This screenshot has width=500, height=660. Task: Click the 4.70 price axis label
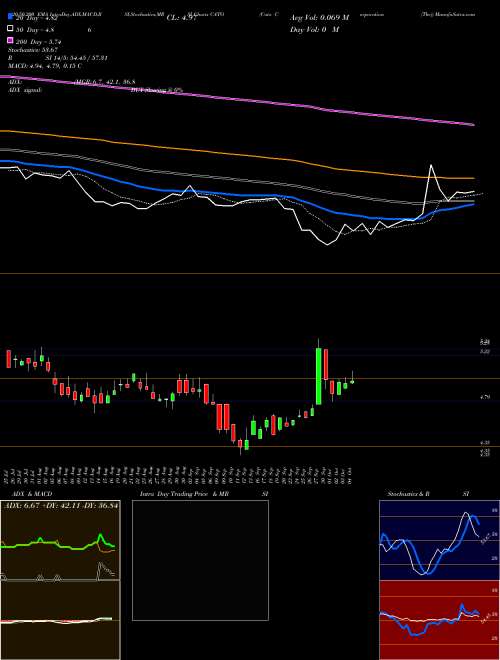coord(485,397)
